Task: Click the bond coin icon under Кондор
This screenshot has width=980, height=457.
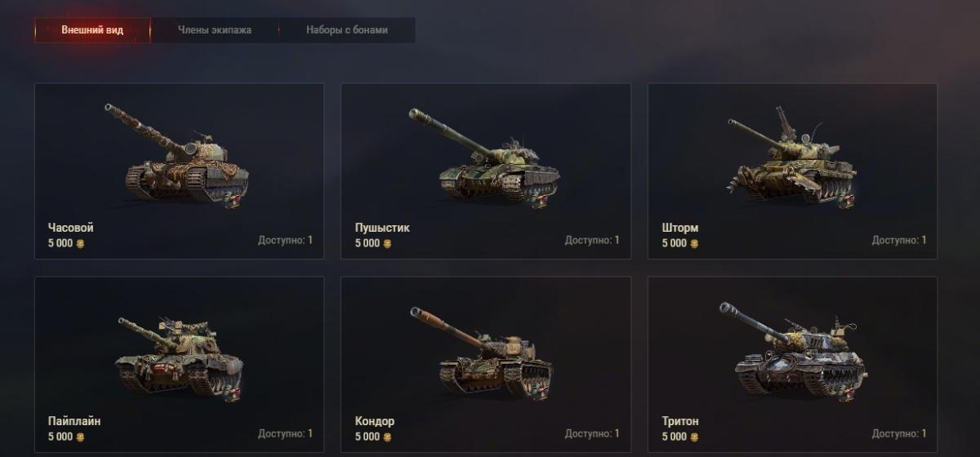Action: click(387, 437)
